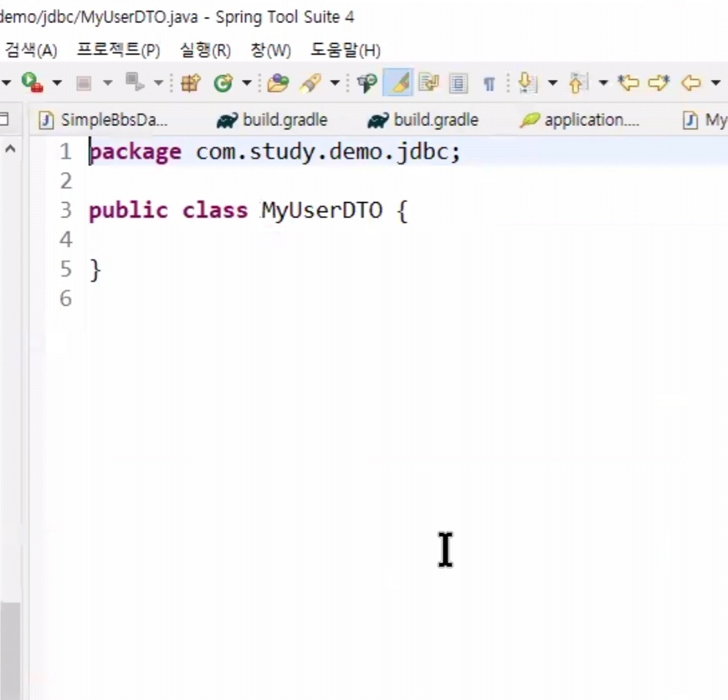Click the maximize box icon left of tabs
Viewport: 728px width, 700px height.
pyautogui.click(x=4, y=119)
